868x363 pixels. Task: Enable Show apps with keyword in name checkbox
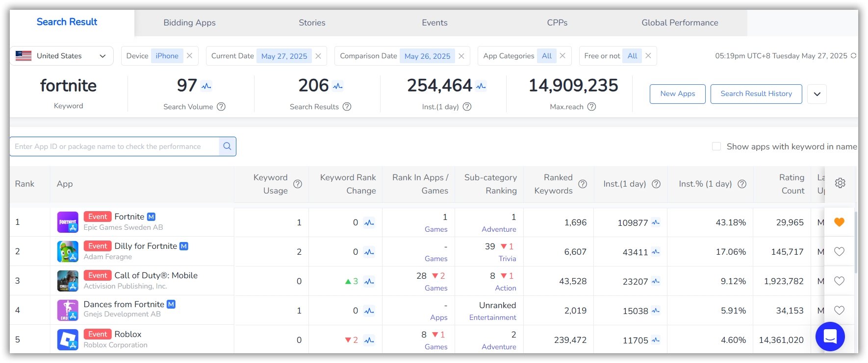point(716,146)
